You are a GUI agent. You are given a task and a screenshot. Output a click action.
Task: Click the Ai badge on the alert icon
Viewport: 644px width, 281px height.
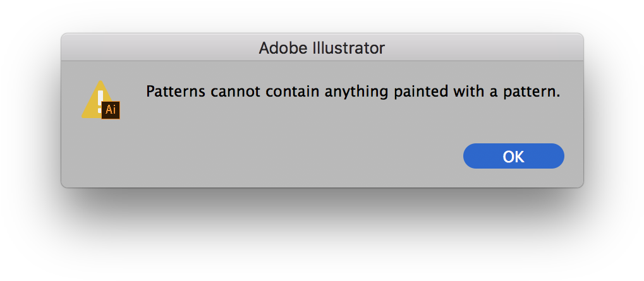111,110
